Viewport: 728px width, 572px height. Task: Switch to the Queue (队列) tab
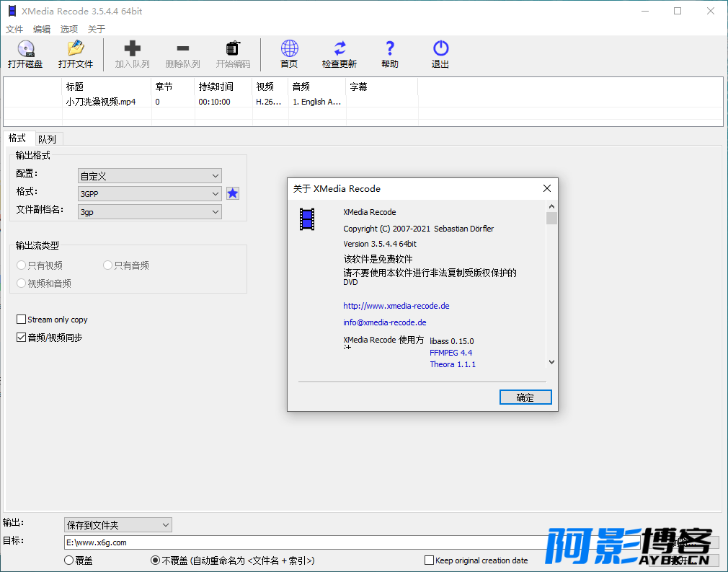(x=48, y=139)
